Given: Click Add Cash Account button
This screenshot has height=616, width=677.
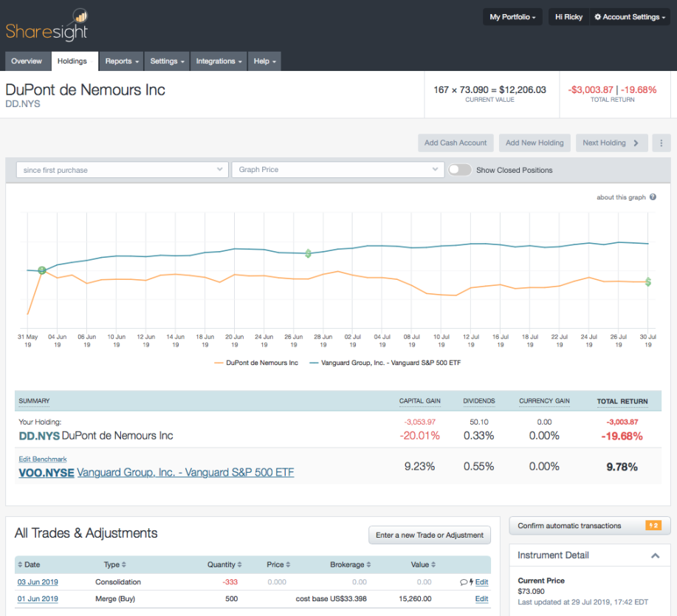Looking at the screenshot, I should pyautogui.click(x=456, y=143).
